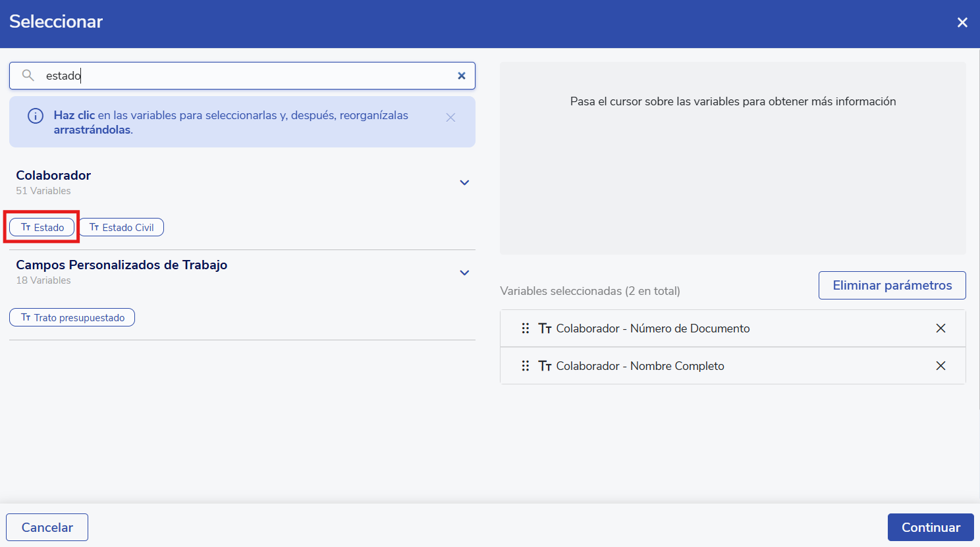The height and width of the screenshot is (547, 980).
Task: Click drag handle of Nombre Completo
Action: 526,366
